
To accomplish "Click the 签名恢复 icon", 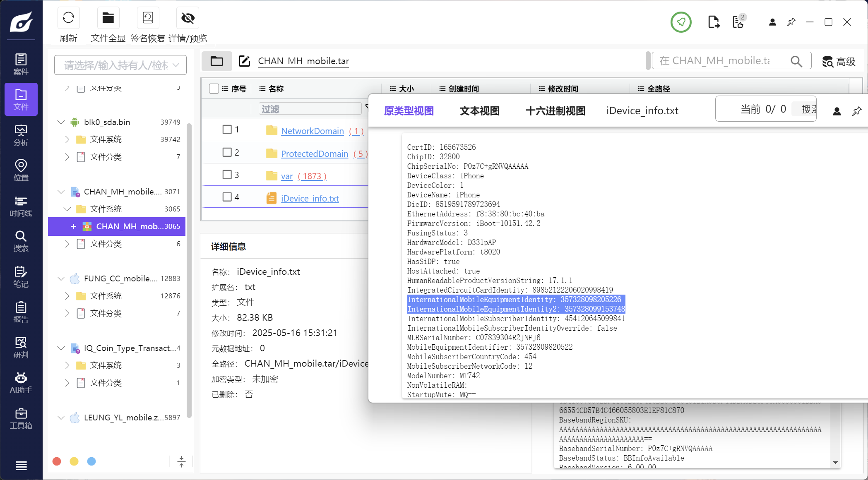I will [x=148, y=18].
